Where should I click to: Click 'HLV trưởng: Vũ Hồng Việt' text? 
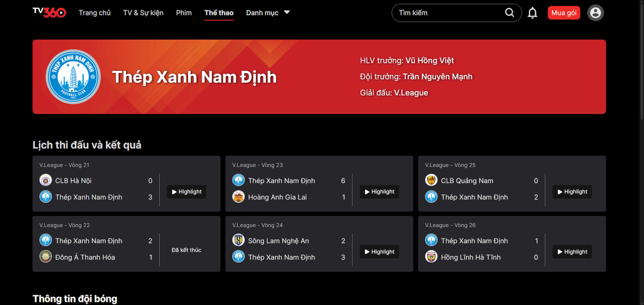pyautogui.click(x=407, y=60)
